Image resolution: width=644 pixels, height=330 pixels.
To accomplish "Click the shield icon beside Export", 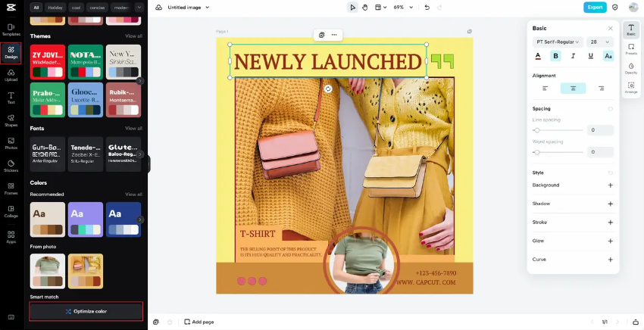I will point(615,8).
